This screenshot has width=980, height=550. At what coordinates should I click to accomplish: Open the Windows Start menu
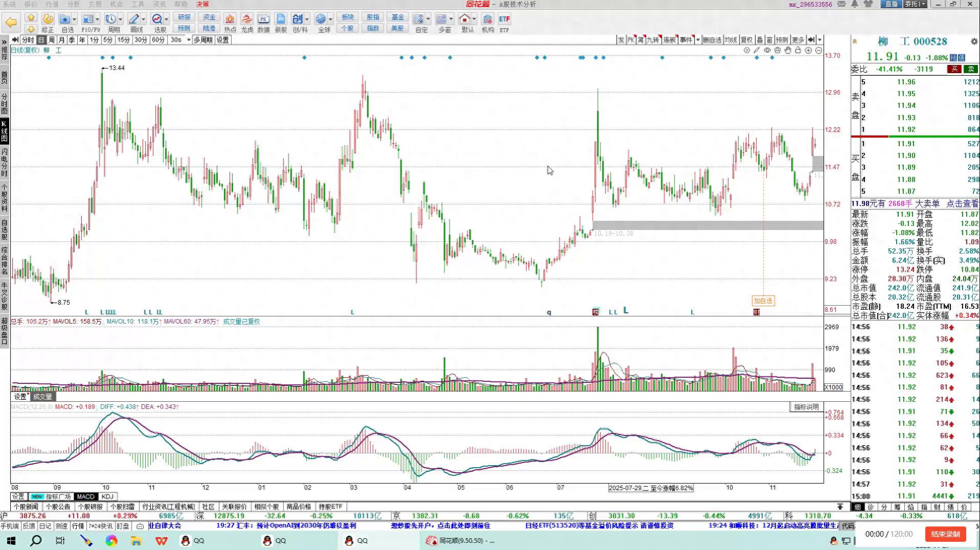(x=11, y=540)
